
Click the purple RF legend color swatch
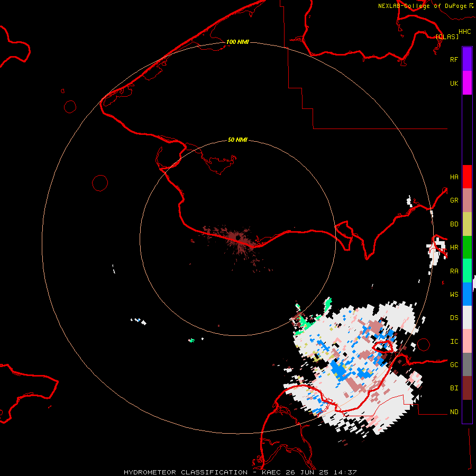click(467, 59)
